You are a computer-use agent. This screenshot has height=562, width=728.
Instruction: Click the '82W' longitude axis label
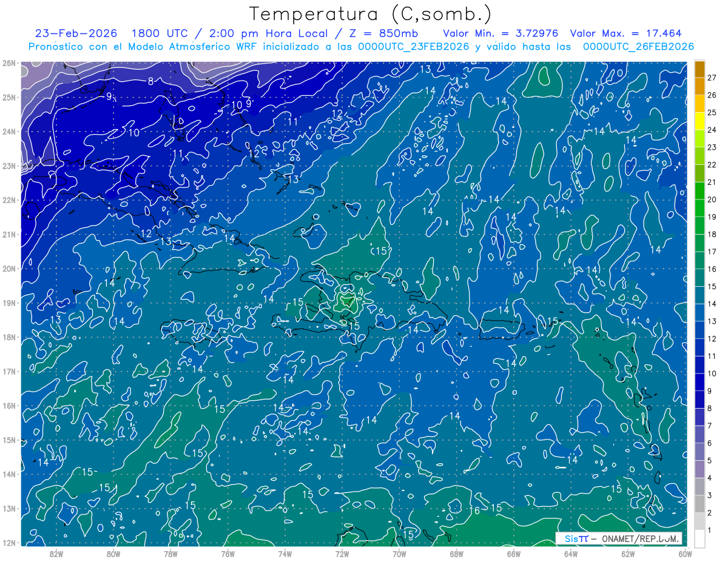click(56, 554)
